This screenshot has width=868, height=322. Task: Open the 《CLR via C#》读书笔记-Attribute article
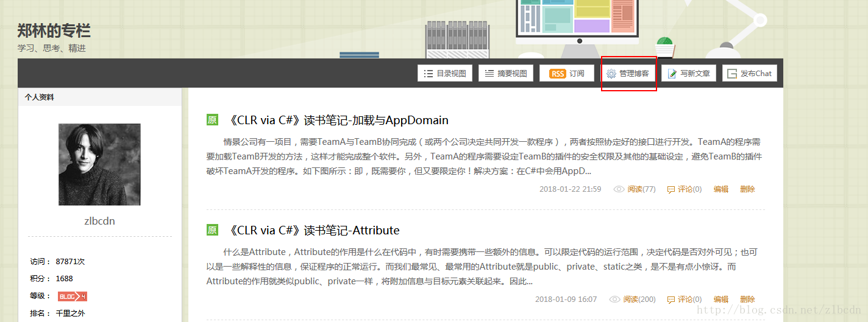click(x=313, y=230)
